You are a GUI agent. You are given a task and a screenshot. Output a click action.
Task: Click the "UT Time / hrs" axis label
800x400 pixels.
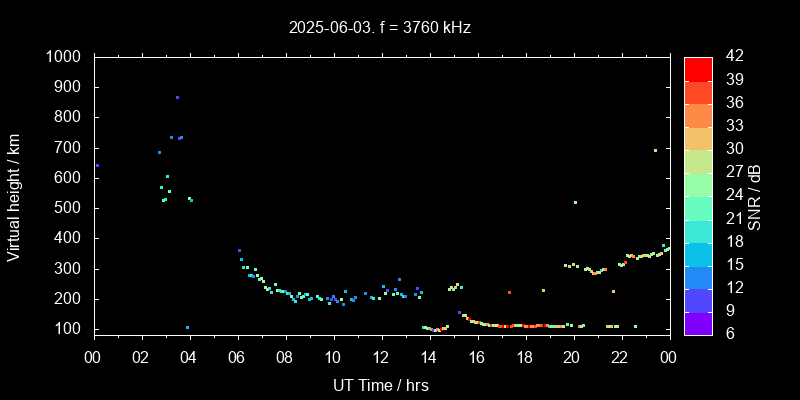380,384
